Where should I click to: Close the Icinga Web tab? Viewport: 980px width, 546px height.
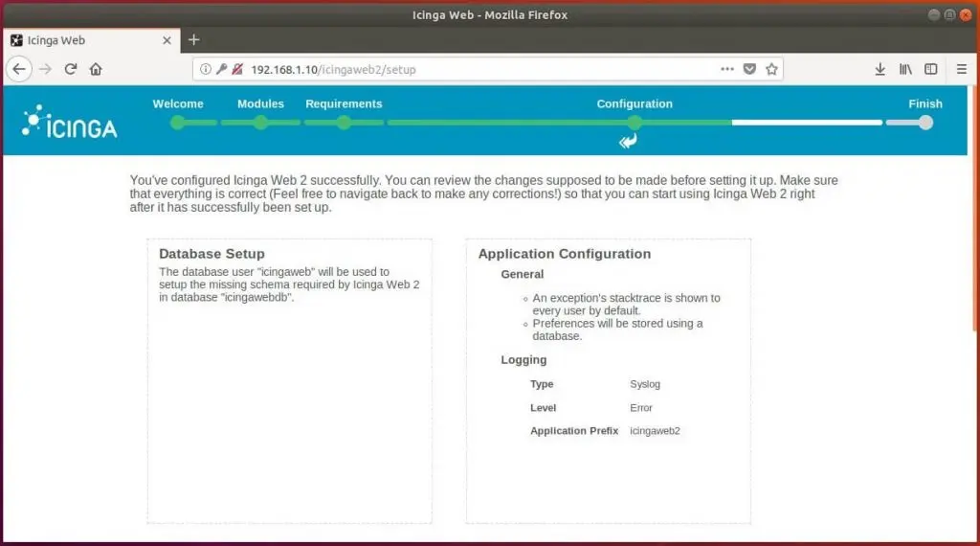click(167, 40)
